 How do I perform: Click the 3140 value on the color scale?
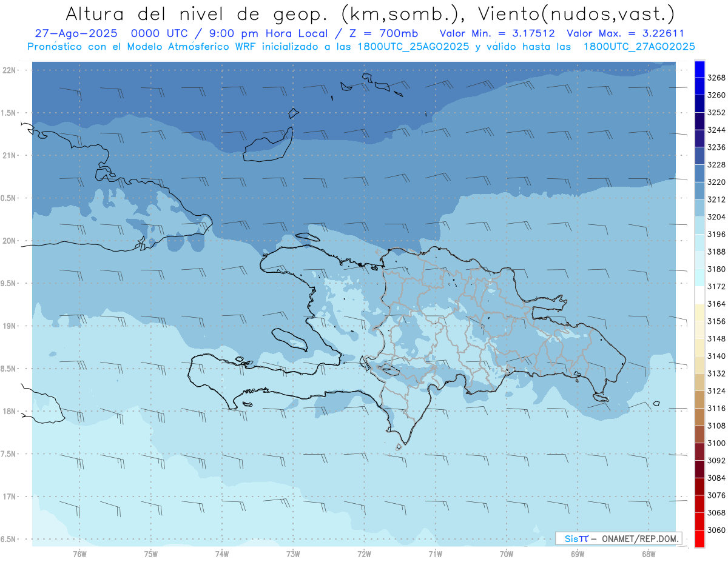716,356
